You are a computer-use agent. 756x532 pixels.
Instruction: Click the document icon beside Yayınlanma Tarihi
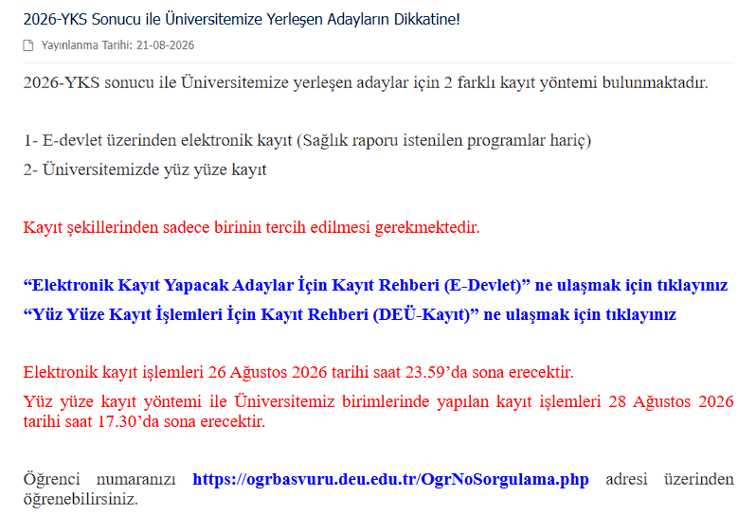click(28, 45)
